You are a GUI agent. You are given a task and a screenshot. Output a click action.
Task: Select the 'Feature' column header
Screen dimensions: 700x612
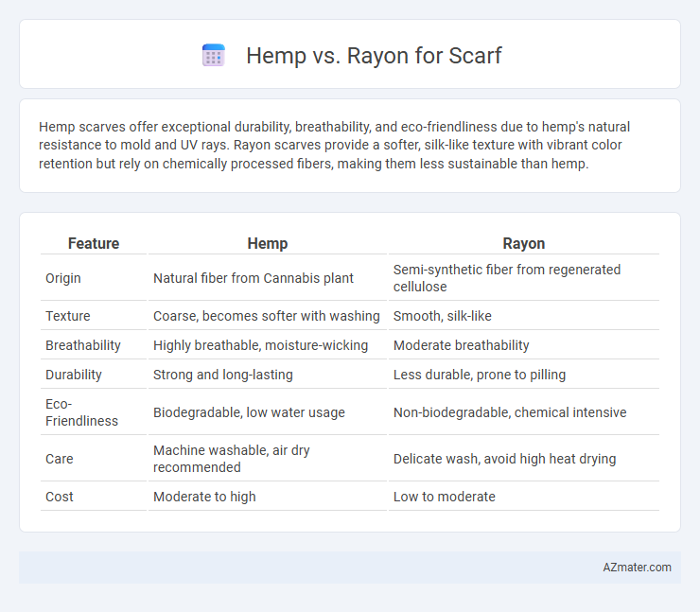click(94, 243)
